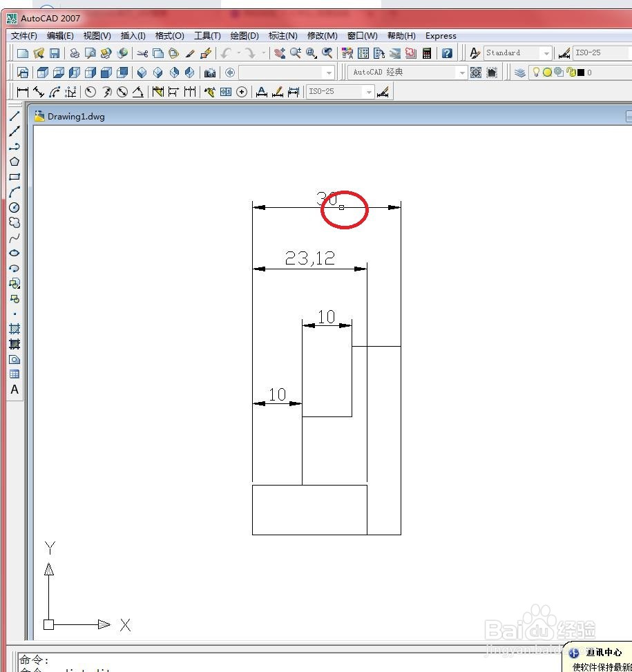Open the ISO-25 dimension style dropdown in top toolbar
Screen dimensions: 632x672
pyautogui.click(x=602, y=53)
